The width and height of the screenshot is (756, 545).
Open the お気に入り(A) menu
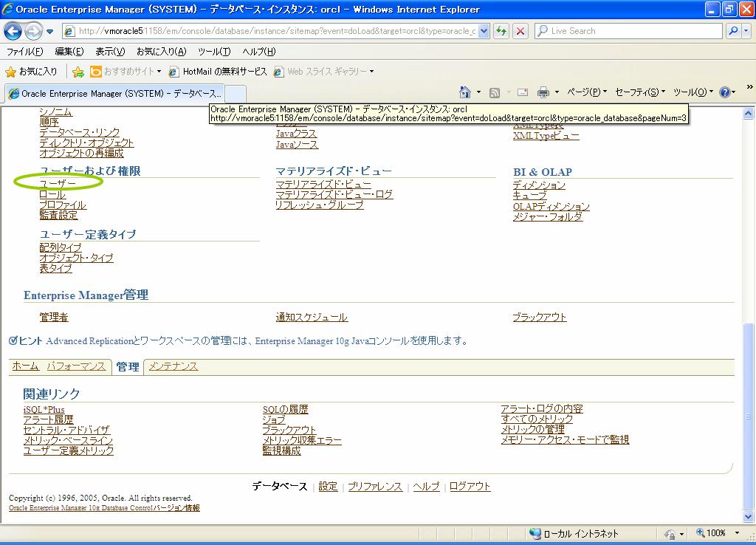[161, 52]
